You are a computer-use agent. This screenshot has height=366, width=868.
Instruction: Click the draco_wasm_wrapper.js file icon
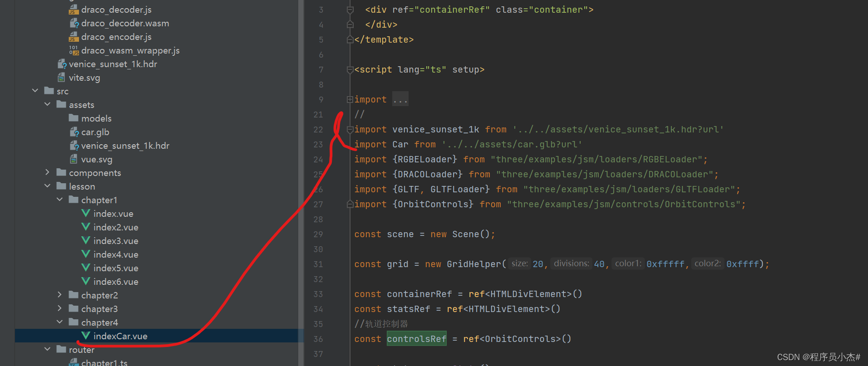point(74,50)
